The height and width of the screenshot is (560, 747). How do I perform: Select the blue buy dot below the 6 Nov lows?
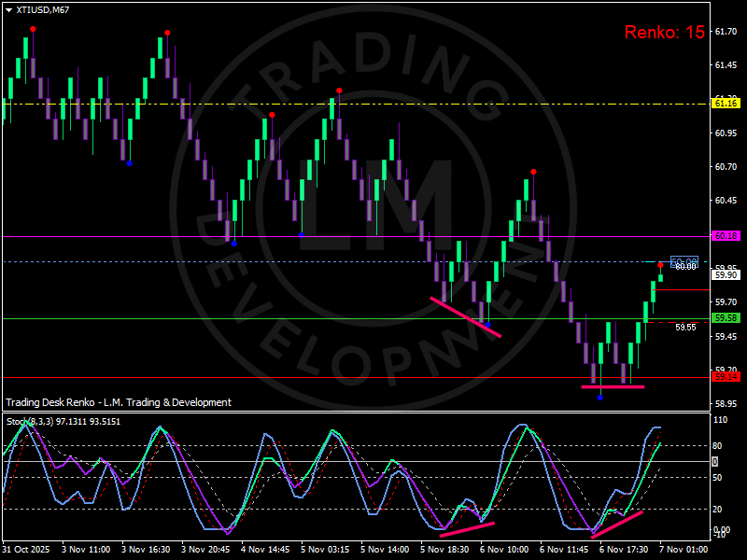coord(600,398)
